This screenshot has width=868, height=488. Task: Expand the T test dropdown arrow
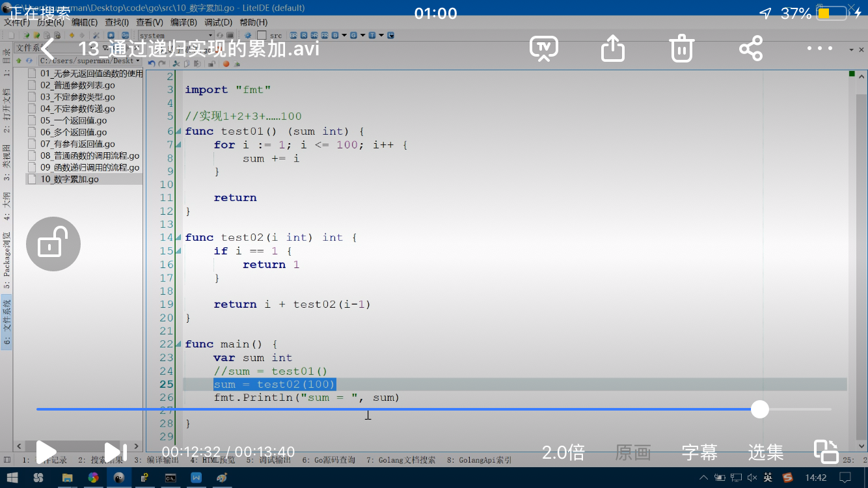[381, 35]
